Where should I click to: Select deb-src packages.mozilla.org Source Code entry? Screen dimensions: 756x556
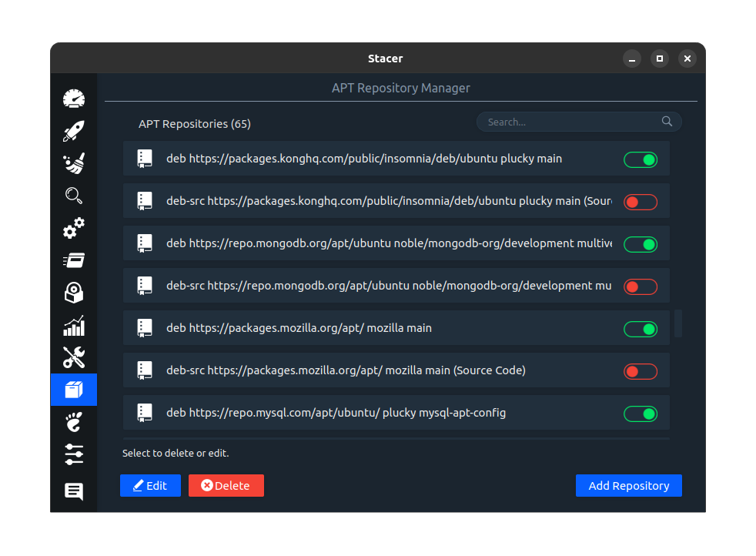pyautogui.click(x=346, y=370)
